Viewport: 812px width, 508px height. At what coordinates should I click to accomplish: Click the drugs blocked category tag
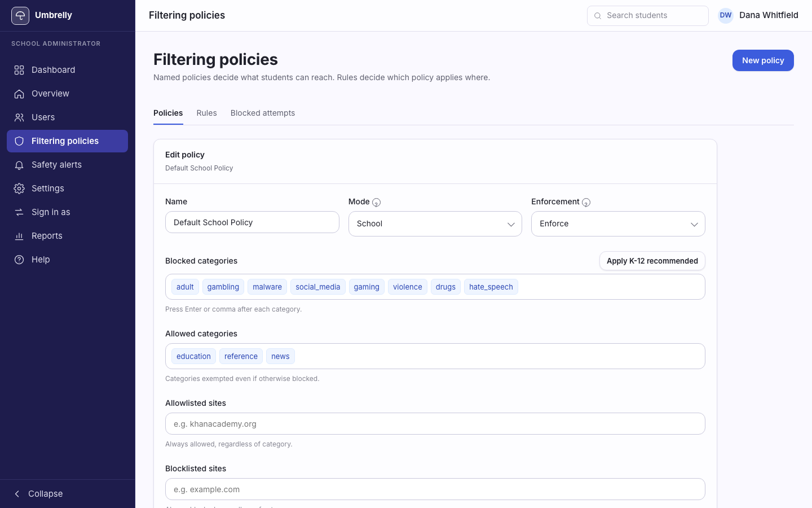[445, 287]
